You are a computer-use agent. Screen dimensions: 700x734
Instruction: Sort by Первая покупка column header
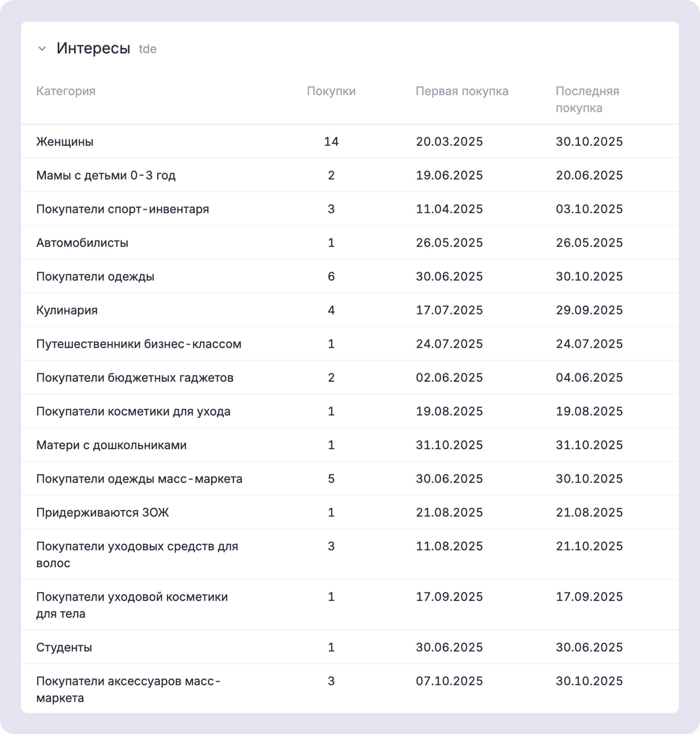[462, 91]
